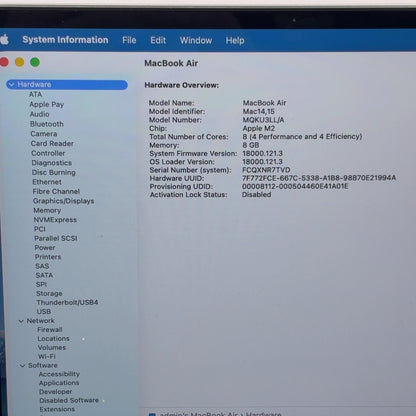Select the Network category in sidebar
The image size is (416, 416).
40,321
